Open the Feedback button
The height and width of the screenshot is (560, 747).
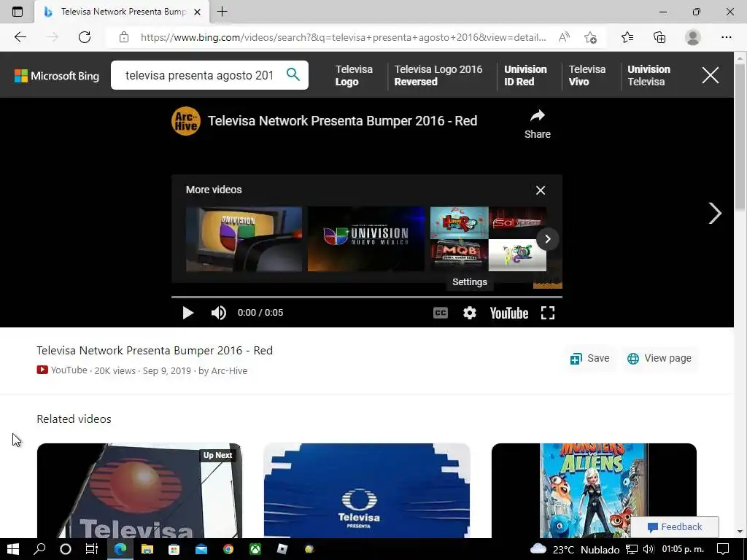pyautogui.click(x=675, y=526)
